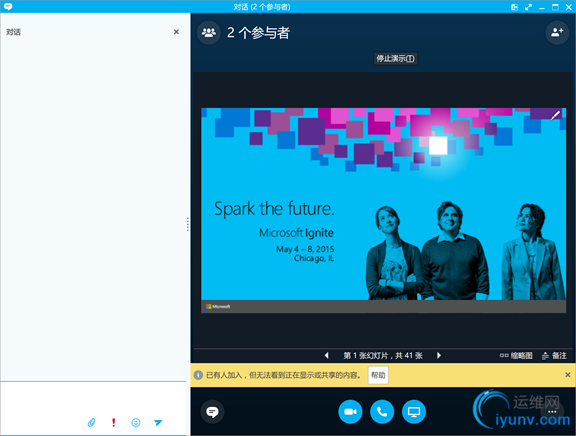Click the pane splitter handle dots
576x436 pixels.
pos(188,224)
